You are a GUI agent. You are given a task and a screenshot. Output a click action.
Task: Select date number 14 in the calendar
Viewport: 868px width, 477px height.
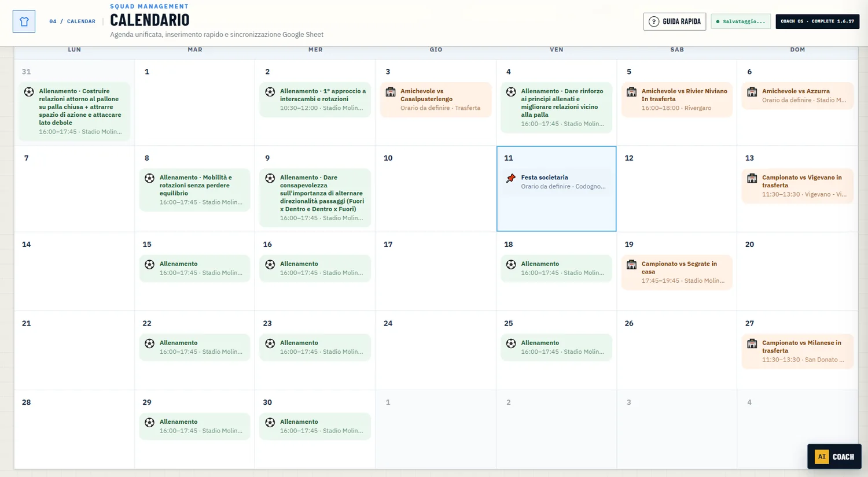[x=26, y=244]
